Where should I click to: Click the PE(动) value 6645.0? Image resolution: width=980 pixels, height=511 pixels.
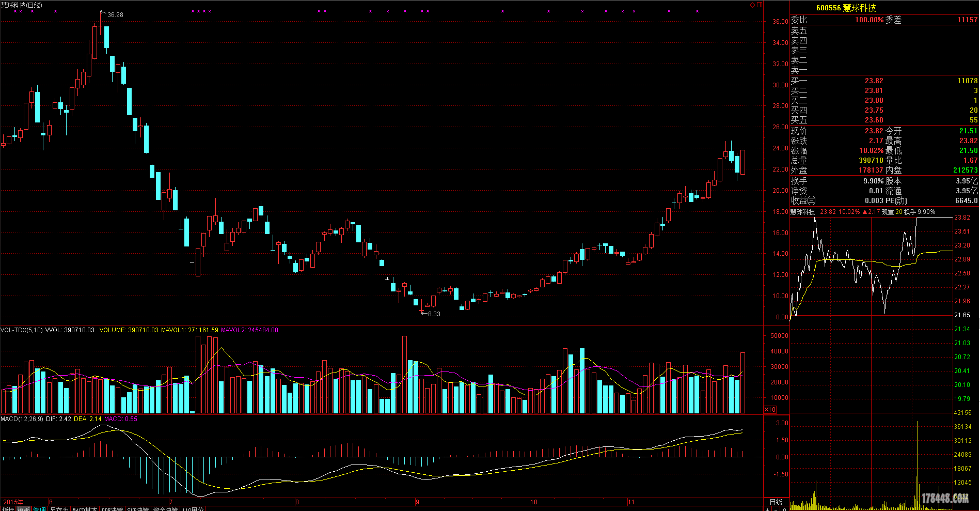pos(966,200)
